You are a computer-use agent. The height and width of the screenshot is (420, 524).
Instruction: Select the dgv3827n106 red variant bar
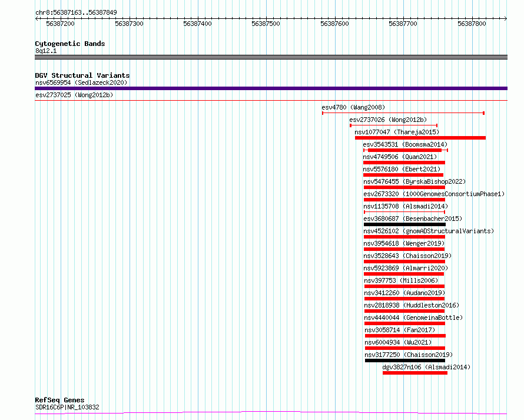[x=415, y=373]
